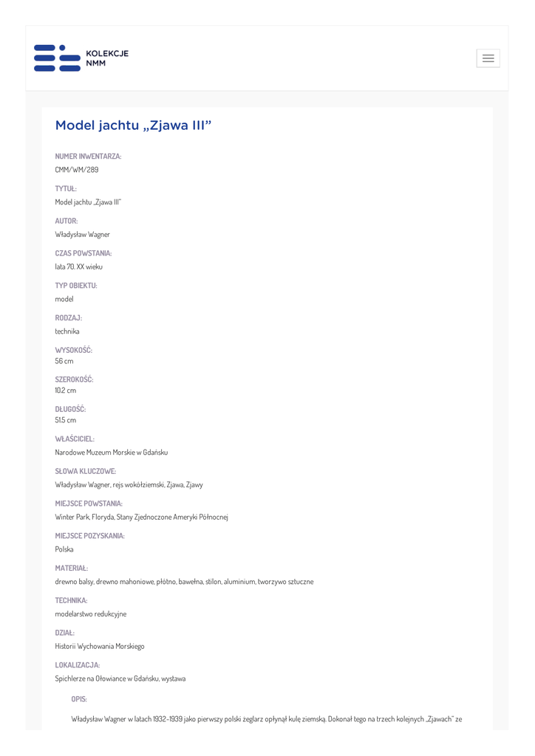Click the length value 51.5 cm
Screen dimensions: 535x756
pos(66,420)
